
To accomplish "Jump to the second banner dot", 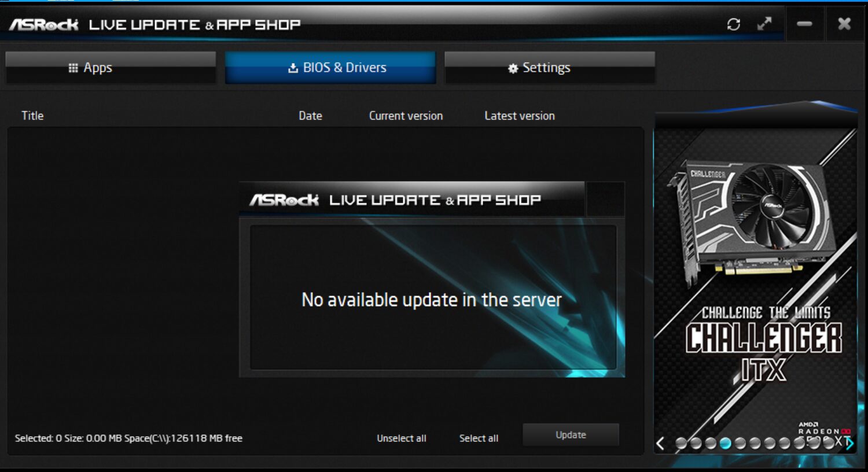I will [696, 444].
